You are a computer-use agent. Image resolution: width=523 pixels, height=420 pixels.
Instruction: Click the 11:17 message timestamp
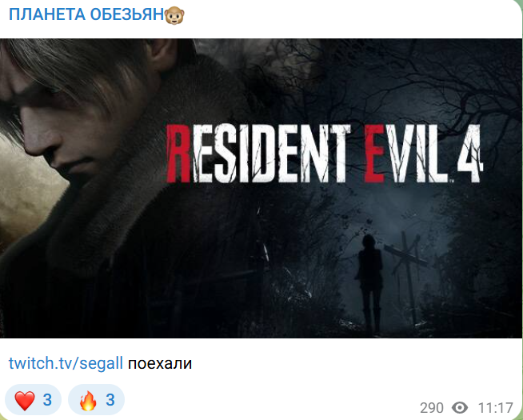click(x=495, y=408)
